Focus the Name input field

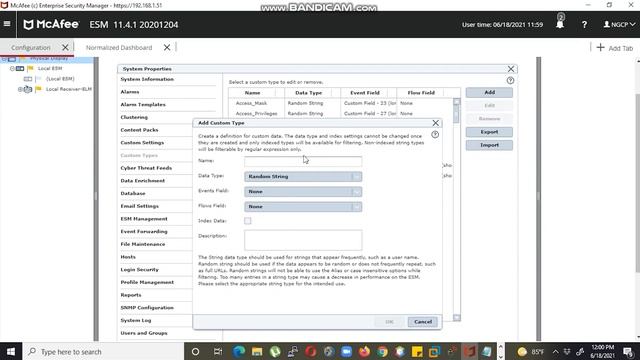(303, 161)
